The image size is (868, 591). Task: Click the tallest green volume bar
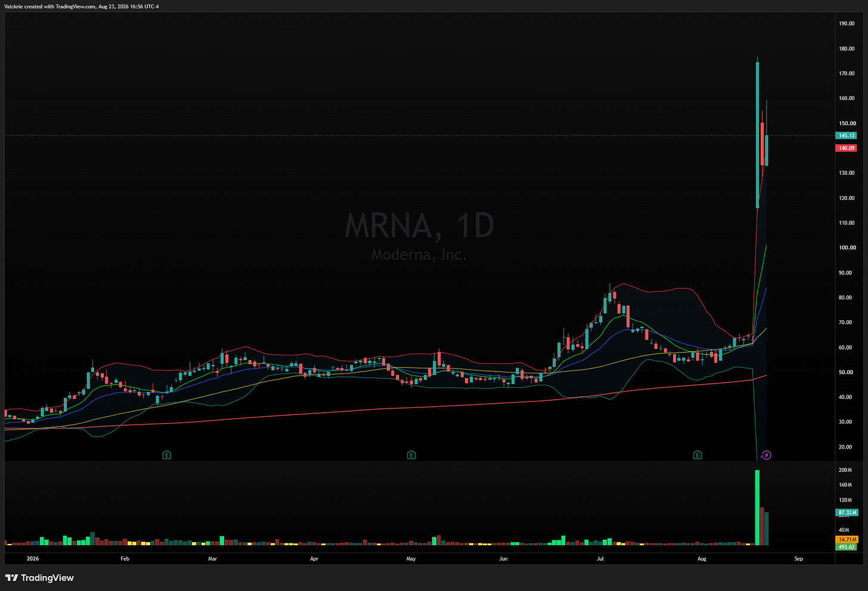point(757,508)
